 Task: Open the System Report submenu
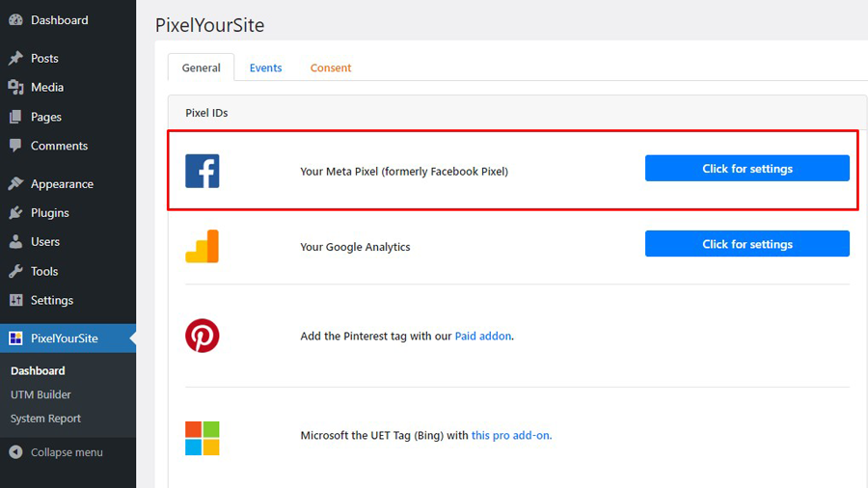pos(45,419)
